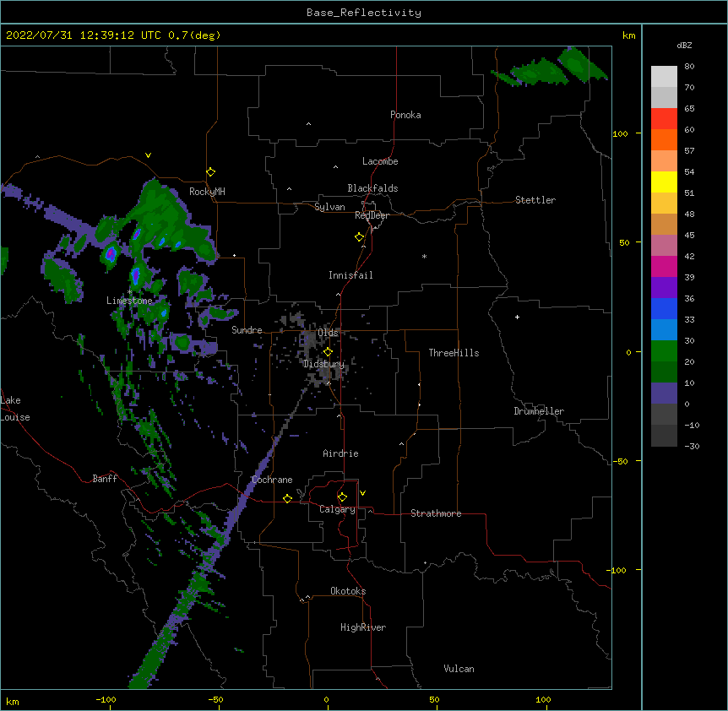Click the 100 tick on the vertical axis
Screen dimensions: 728x711
[620, 133]
